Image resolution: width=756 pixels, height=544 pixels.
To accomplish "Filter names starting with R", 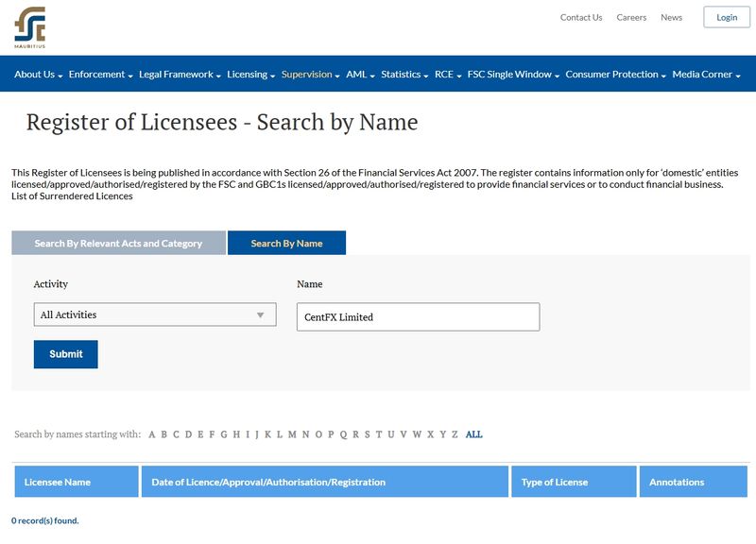I will (356, 434).
